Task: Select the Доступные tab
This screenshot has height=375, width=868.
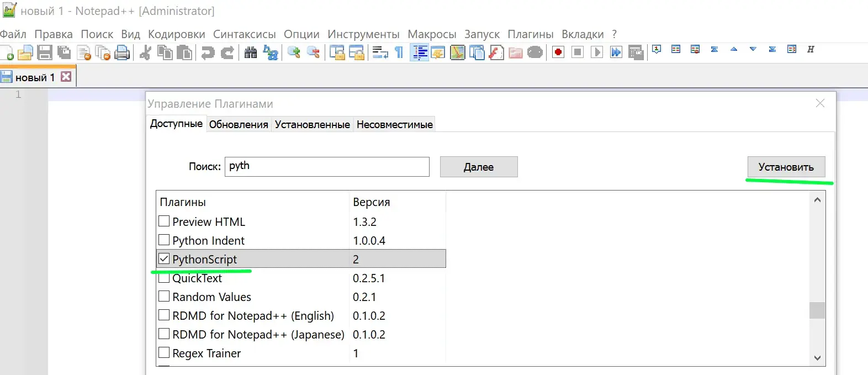Action: coord(177,124)
